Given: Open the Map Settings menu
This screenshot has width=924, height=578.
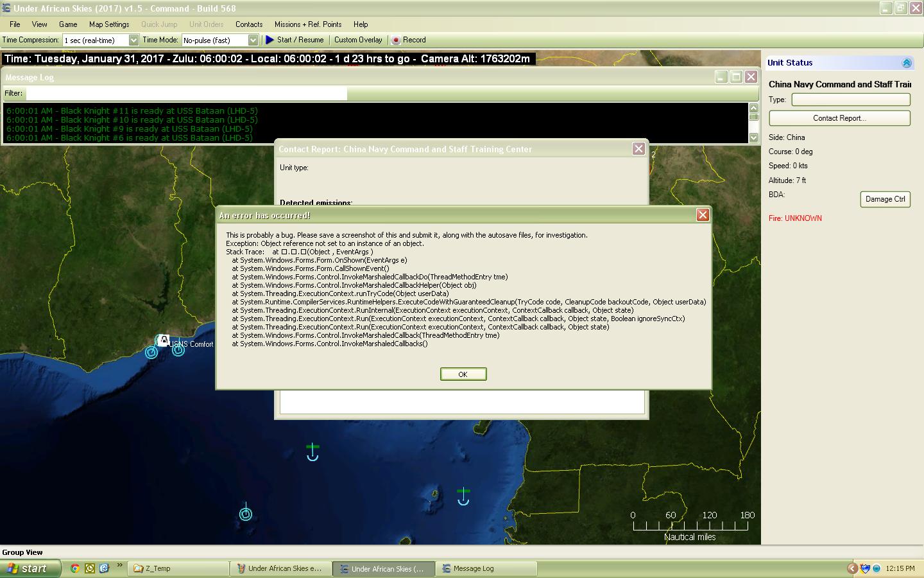Looking at the screenshot, I should 109,24.
